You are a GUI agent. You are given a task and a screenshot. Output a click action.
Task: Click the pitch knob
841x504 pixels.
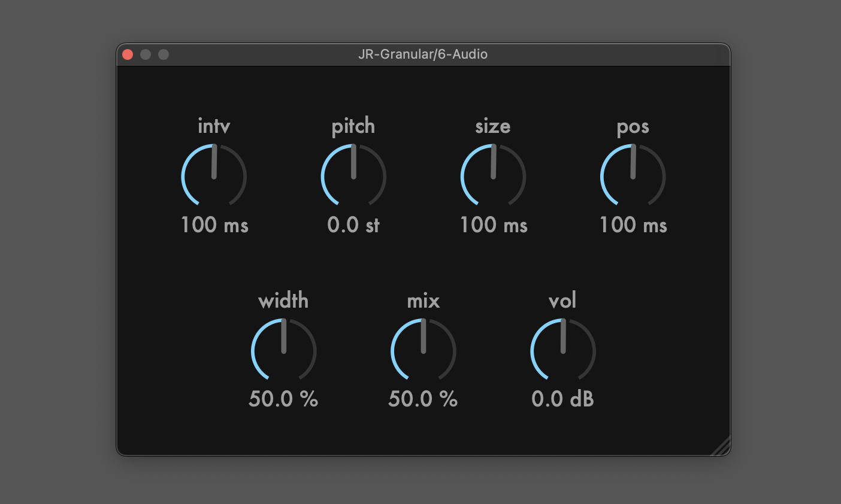[x=353, y=175]
